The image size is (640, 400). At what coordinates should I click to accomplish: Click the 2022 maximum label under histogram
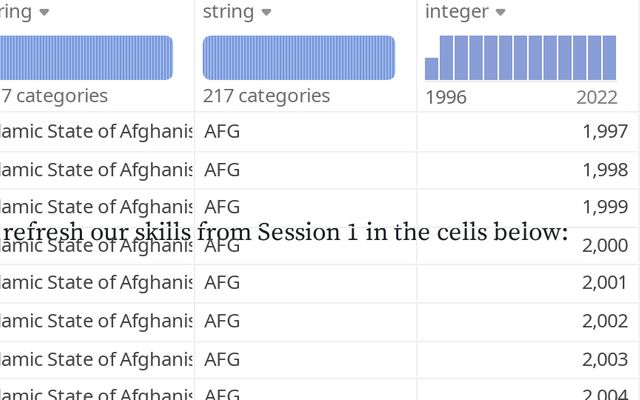click(597, 98)
